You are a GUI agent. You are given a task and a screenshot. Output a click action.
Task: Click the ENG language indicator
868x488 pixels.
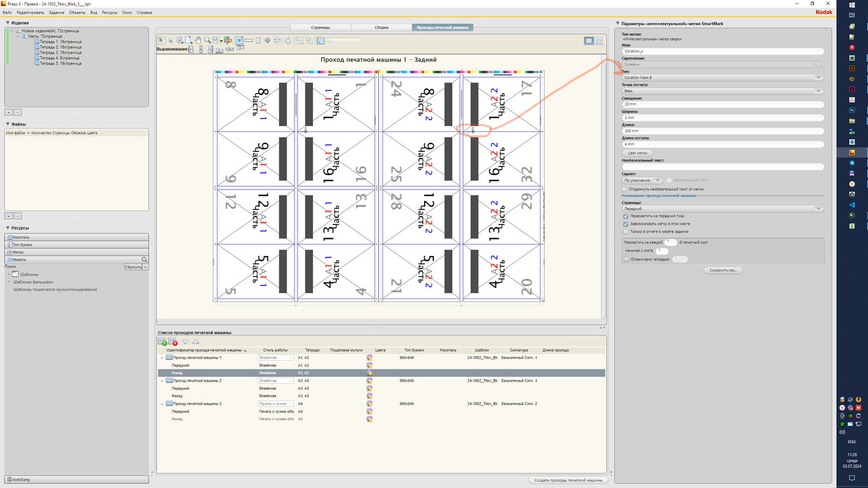[852, 442]
